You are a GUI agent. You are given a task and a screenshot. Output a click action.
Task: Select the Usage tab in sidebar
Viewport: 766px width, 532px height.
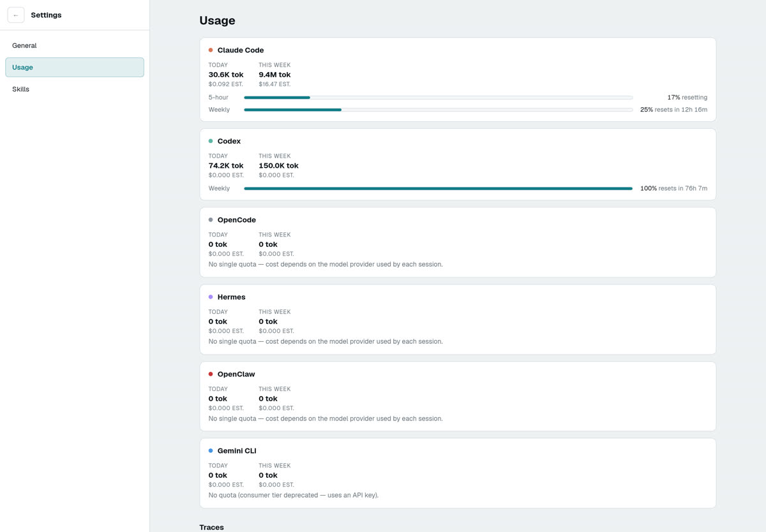[x=75, y=67]
